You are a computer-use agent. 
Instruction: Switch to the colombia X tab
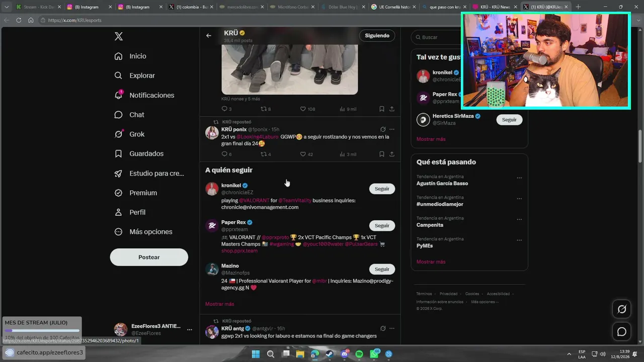tap(191, 7)
